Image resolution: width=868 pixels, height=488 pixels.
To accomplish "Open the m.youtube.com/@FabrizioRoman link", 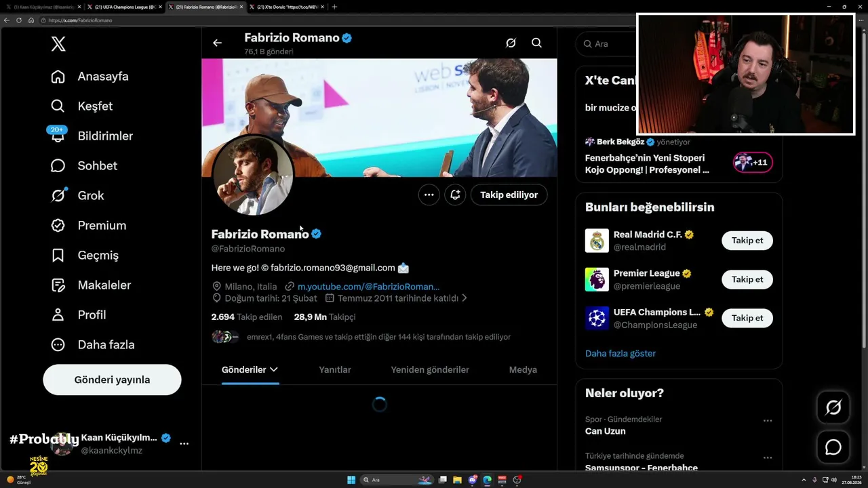I will click(368, 287).
